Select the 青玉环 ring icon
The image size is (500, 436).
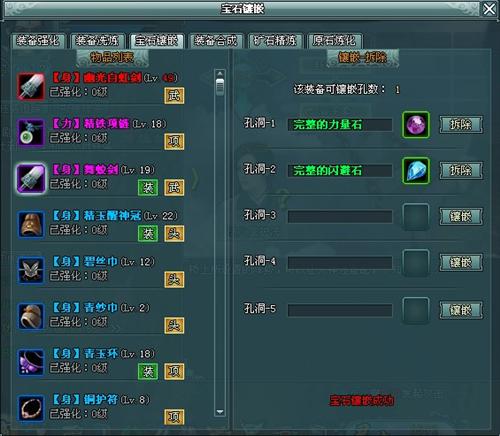(x=31, y=362)
